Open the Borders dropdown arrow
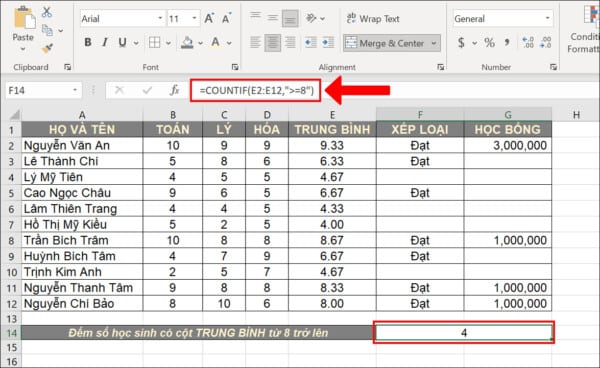 tap(168, 43)
